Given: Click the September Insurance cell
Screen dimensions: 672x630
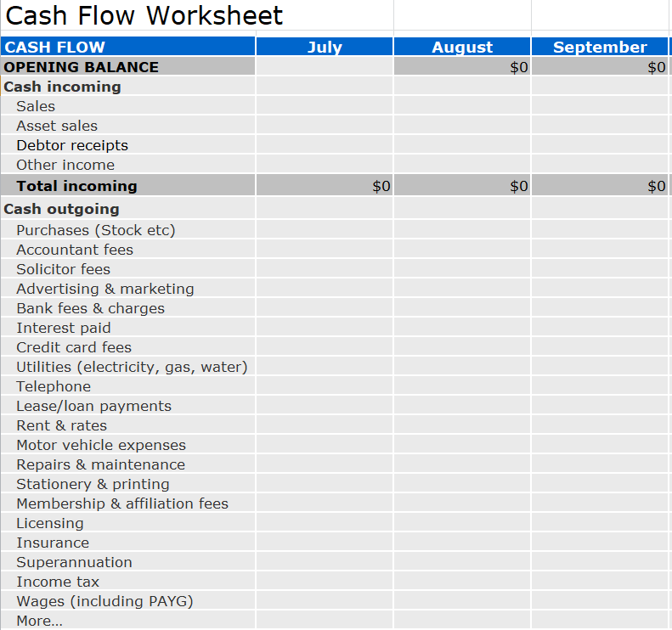Looking at the screenshot, I should click(x=600, y=542).
